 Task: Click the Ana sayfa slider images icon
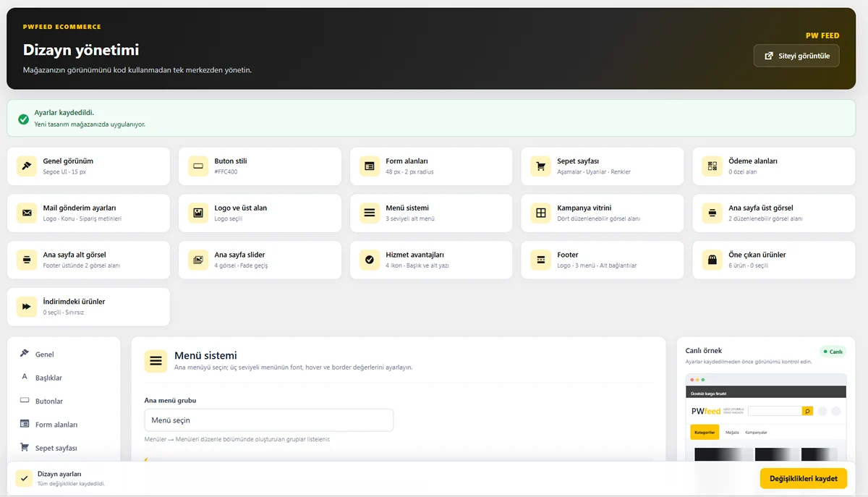[198, 260]
